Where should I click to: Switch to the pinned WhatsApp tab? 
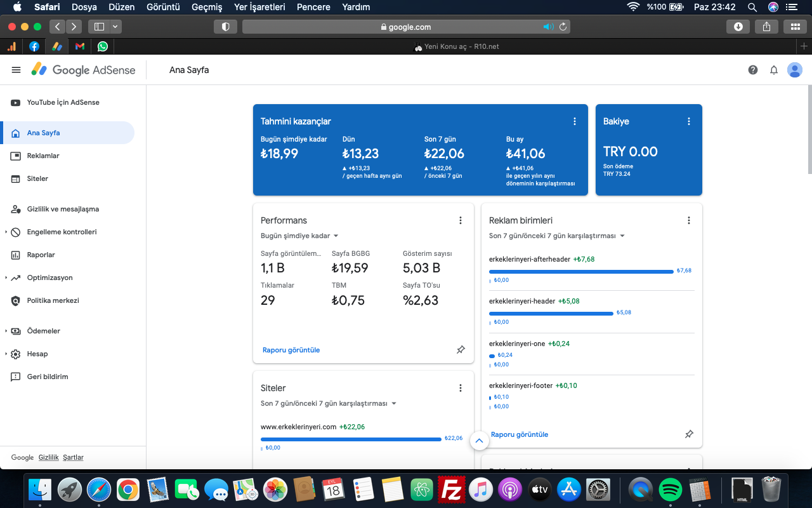coord(103,46)
